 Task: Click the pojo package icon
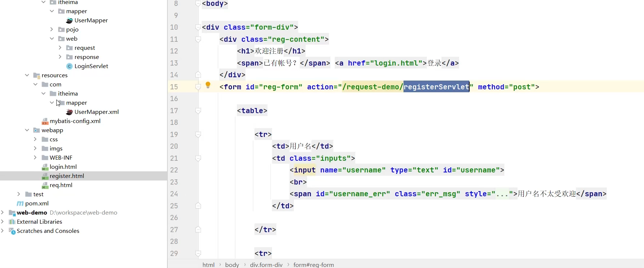[61, 30]
